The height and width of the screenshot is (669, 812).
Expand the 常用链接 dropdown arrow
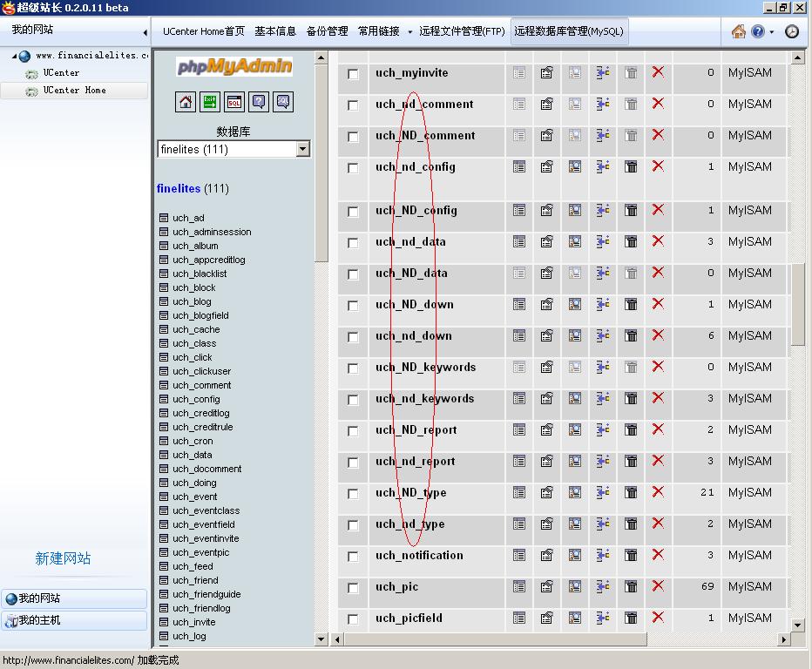pyautogui.click(x=409, y=32)
